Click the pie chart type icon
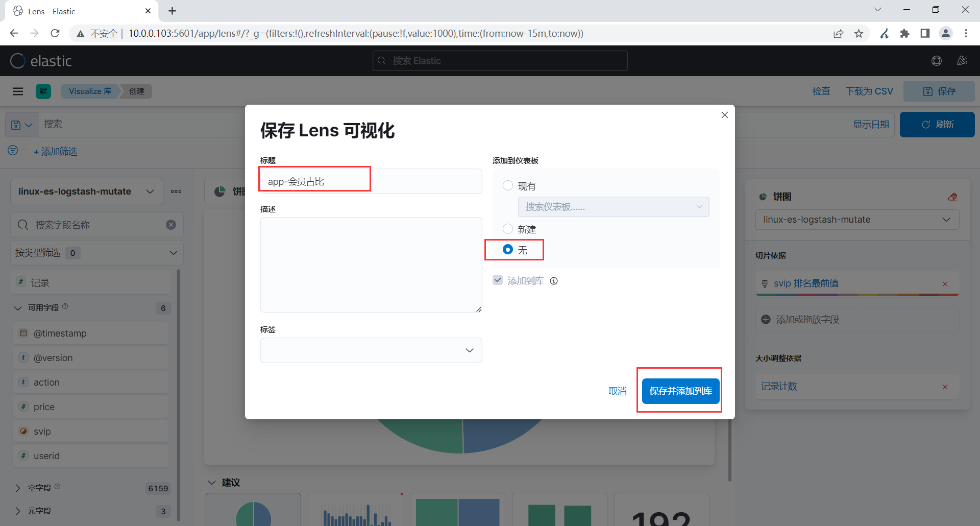 tap(220, 192)
